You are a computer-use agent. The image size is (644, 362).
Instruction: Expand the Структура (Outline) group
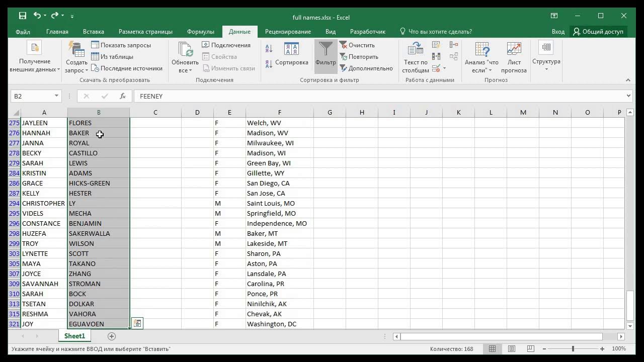546,56
